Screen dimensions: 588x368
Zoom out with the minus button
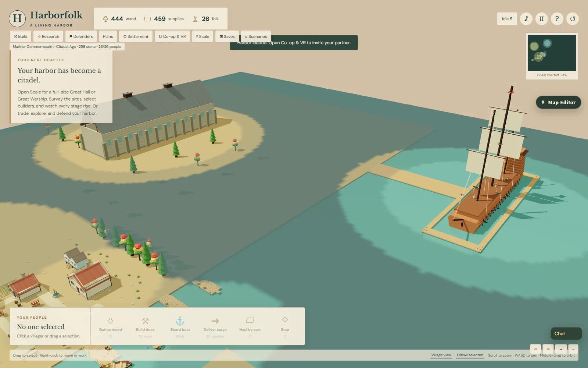pyautogui.click(x=573, y=349)
